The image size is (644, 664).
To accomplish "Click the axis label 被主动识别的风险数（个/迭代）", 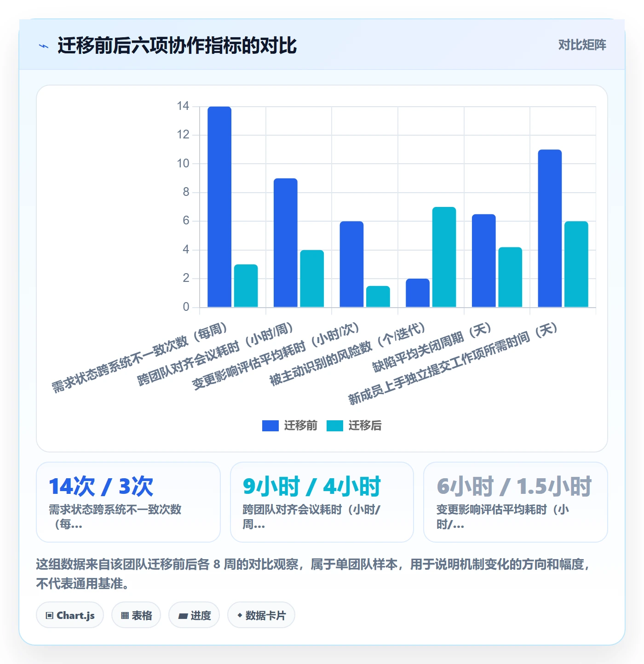I will point(348,354).
